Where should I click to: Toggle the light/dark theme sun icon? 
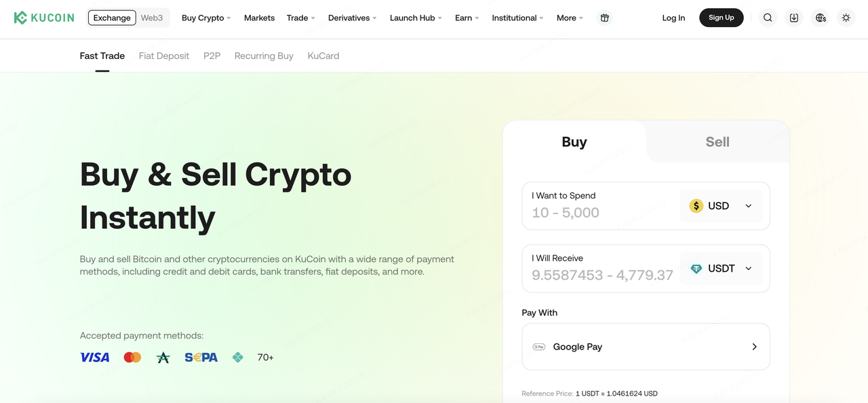point(846,18)
